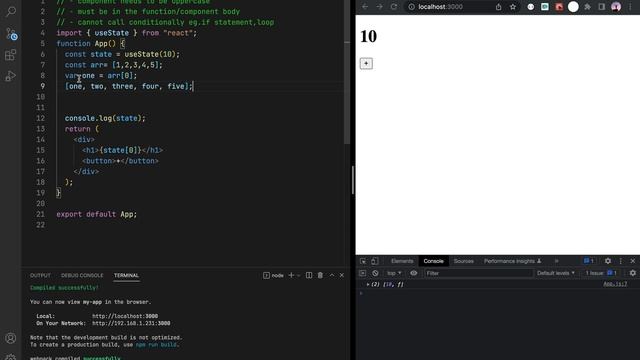Open Source Control view in activity bar
This screenshot has height=360, width=640.
tap(11, 33)
